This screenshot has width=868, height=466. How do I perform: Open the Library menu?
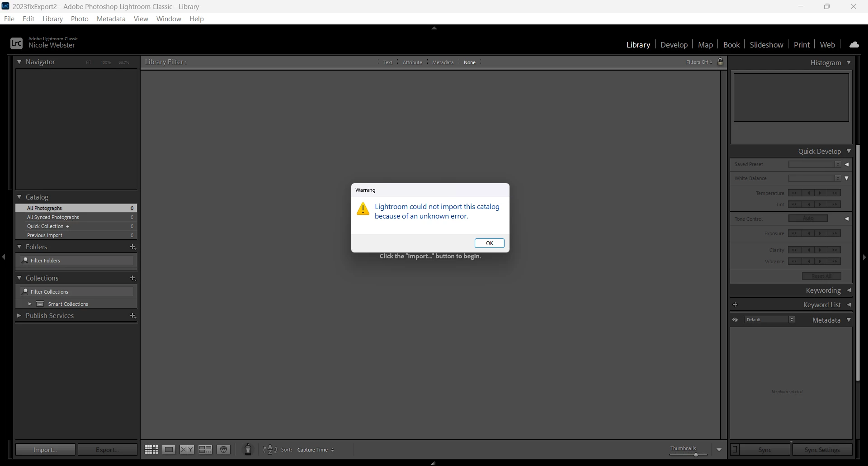click(52, 19)
